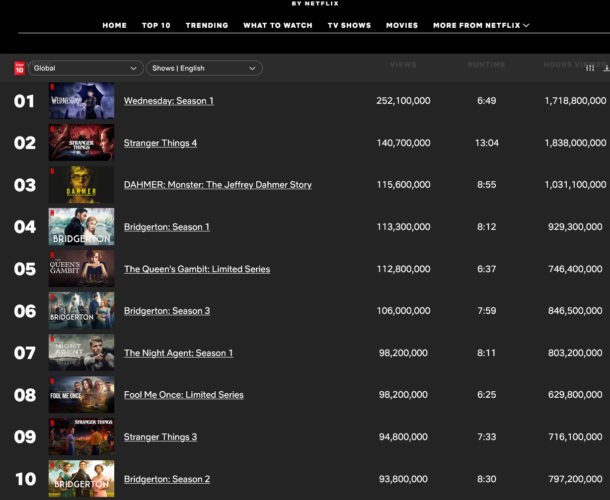Image resolution: width=610 pixels, height=500 pixels.
Task: Open The Queen's Gambit: Limited Series link
Action: [197, 269]
